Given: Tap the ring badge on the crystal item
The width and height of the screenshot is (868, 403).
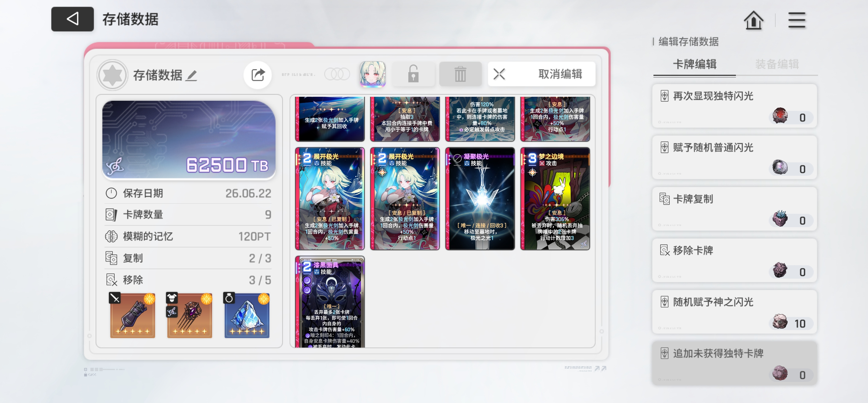Looking at the screenshot, I should 229,298.
